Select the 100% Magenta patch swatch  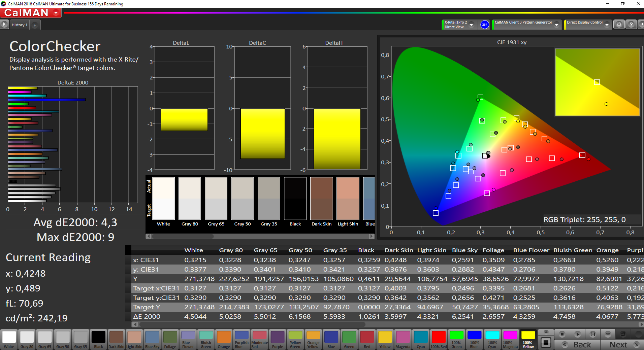[x=510, y=339]
